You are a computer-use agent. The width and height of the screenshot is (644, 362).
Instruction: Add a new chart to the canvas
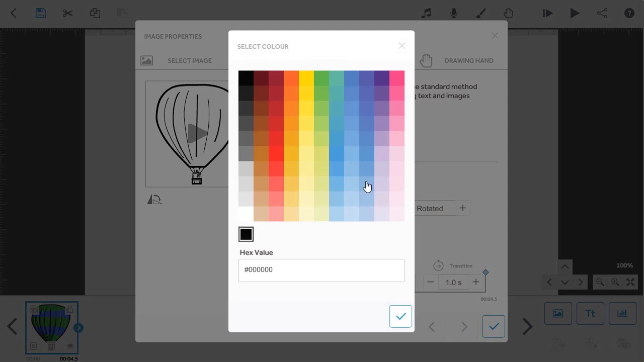[x=622, y=313]
